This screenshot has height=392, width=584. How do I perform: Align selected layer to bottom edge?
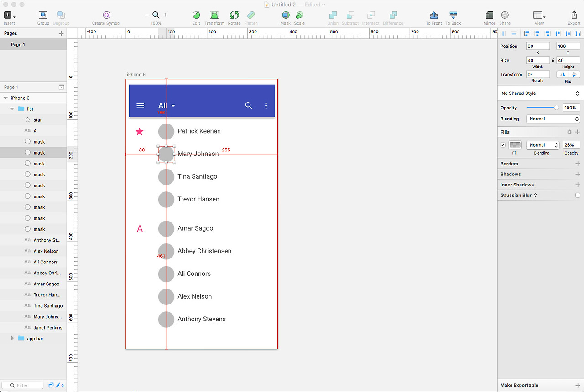click(x=578, y=33)
